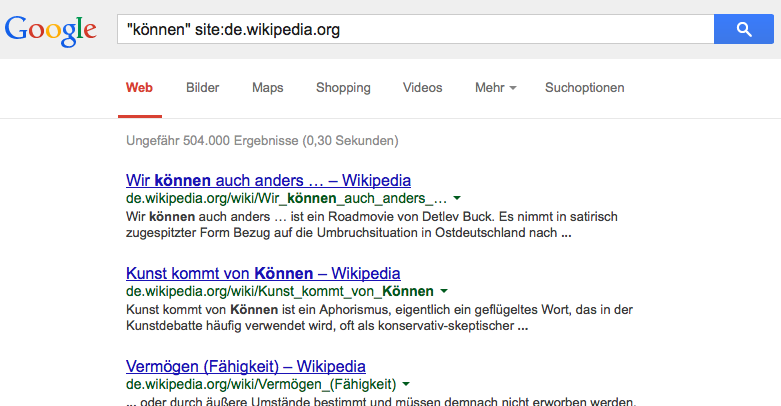This screenshot has width=781, height=406.
Task: Expand arrow next to Vermögen_(Fähigkeit) URL
Action: pyautogui.click(x=406, y=385)
